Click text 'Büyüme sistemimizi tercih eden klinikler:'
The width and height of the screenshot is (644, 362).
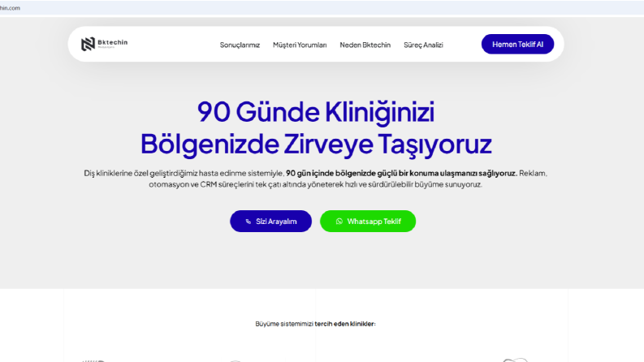click(x=315, y=324)
